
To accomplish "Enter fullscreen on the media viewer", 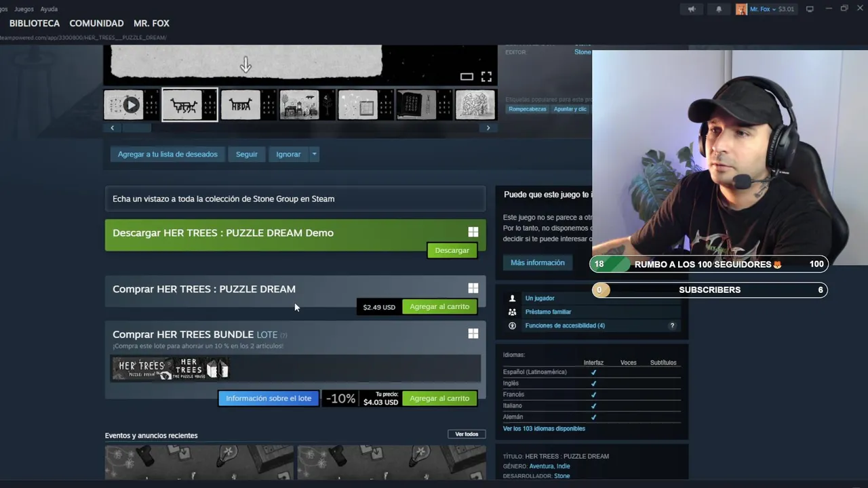I will coord(486,77).
